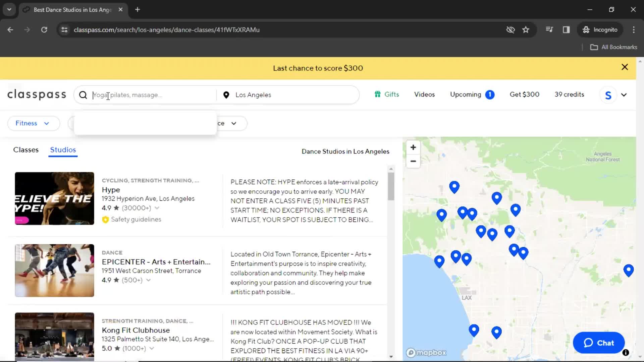Expand Hype rating details chevron
Image resolution: width=644 pixels, height=362 pixels.
pos(157,208)
